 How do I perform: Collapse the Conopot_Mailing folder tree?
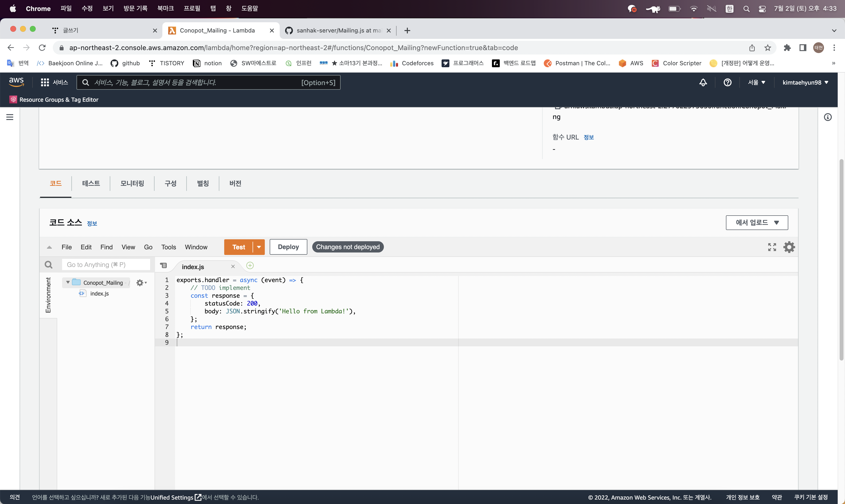[68, 282]
